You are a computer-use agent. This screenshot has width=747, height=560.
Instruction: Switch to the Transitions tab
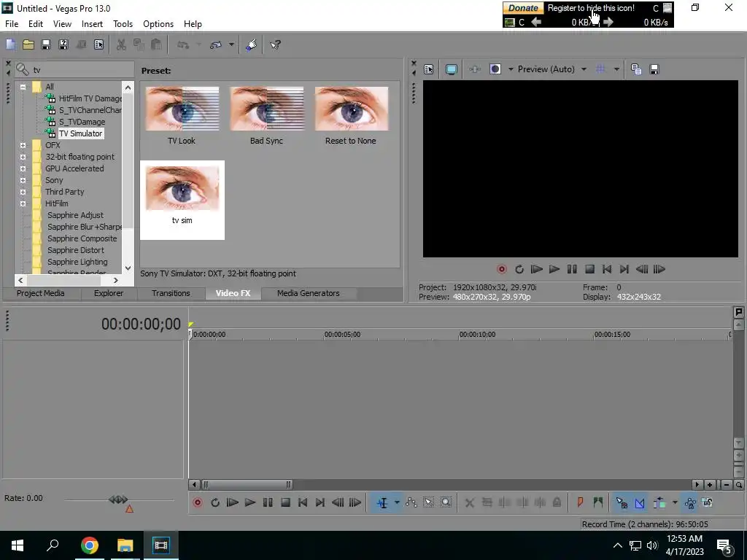pos(171,293)
